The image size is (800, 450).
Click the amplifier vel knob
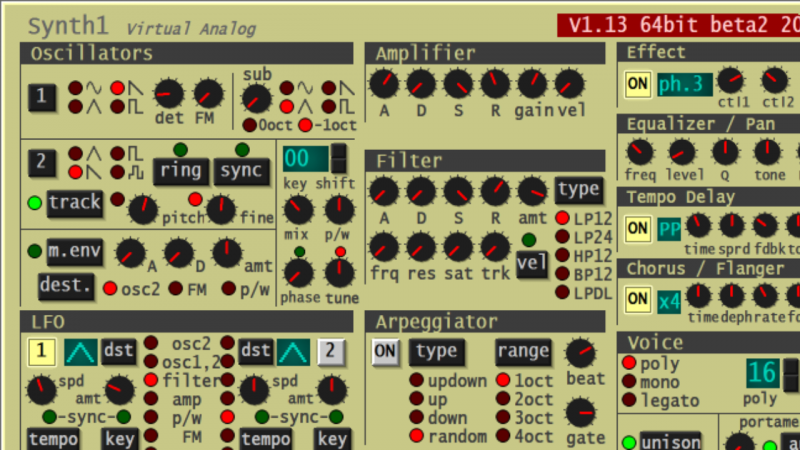coord(569,84)
